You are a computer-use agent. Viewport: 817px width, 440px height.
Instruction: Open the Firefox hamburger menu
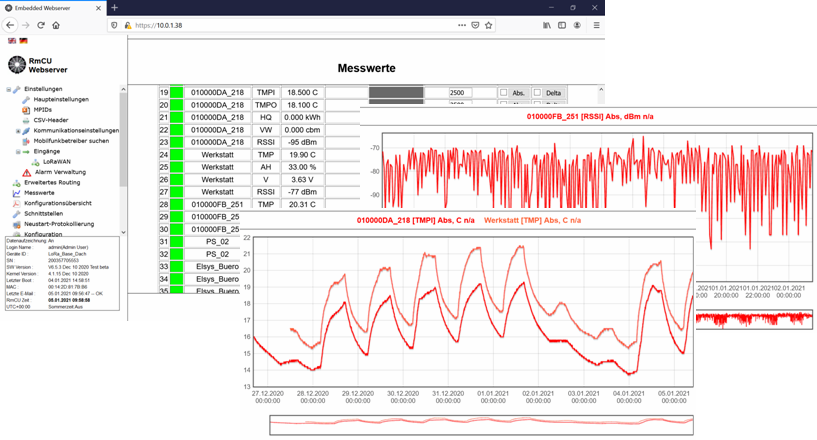(x=597, y=25)
